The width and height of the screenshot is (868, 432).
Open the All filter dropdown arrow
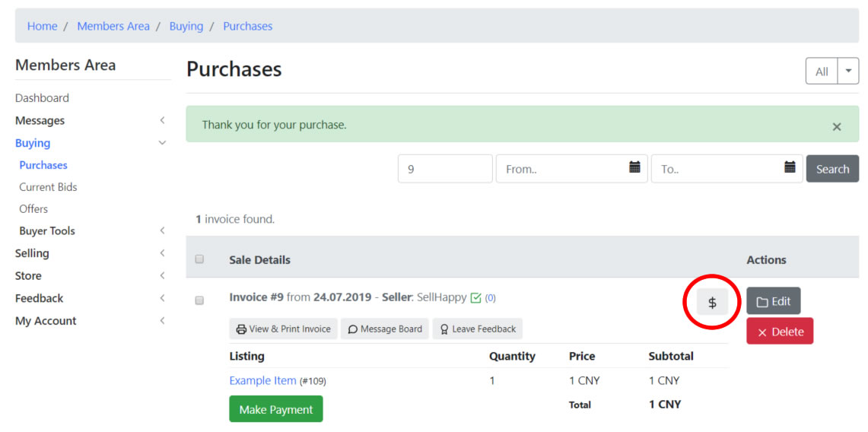click(848, 71)
